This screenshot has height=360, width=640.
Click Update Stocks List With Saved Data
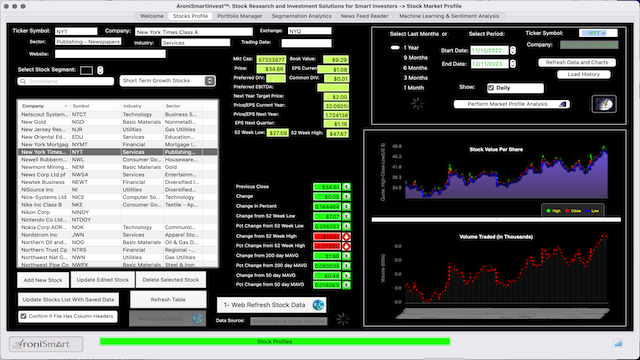pos(68,300)
